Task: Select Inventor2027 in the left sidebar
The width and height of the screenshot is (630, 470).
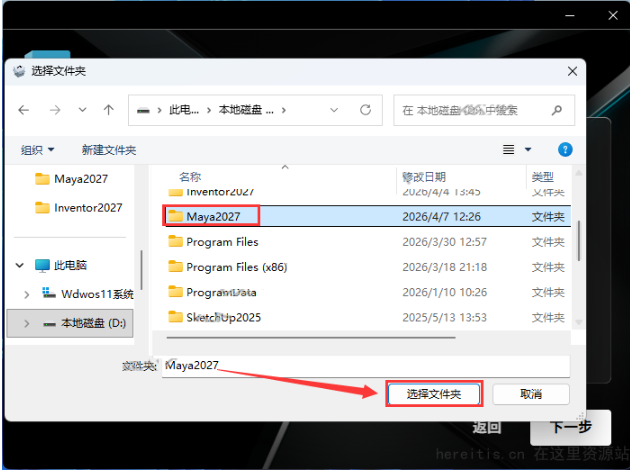Action: coord(79,208)
